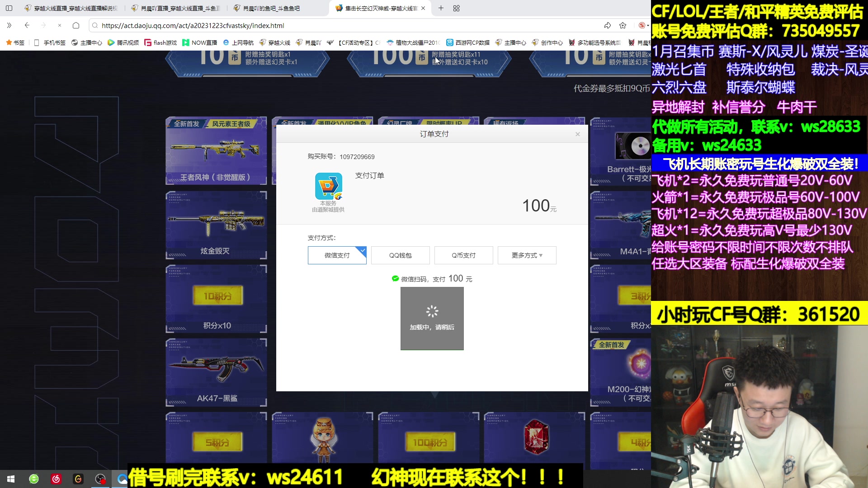Open 【CF活动专区】 bookmark
This screenshot has width=868, height=488.
point(354,42)
